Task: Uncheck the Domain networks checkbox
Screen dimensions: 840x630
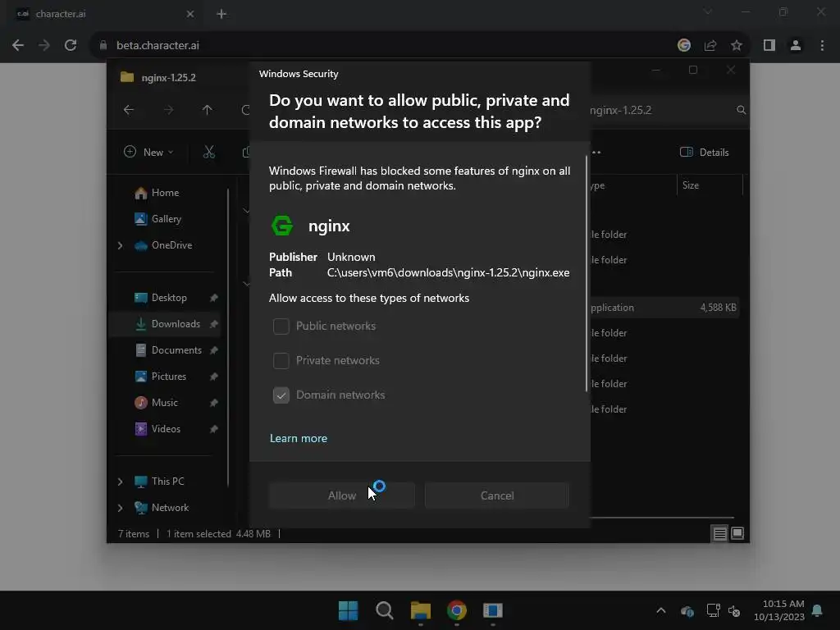Action: 281,395
